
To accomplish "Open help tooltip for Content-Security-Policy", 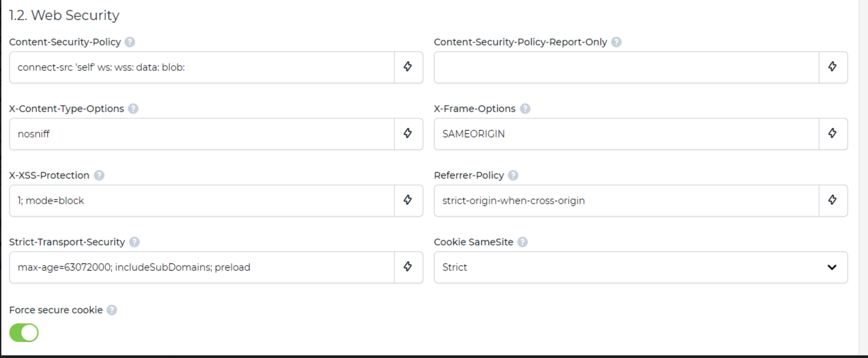I will point(130,42).
